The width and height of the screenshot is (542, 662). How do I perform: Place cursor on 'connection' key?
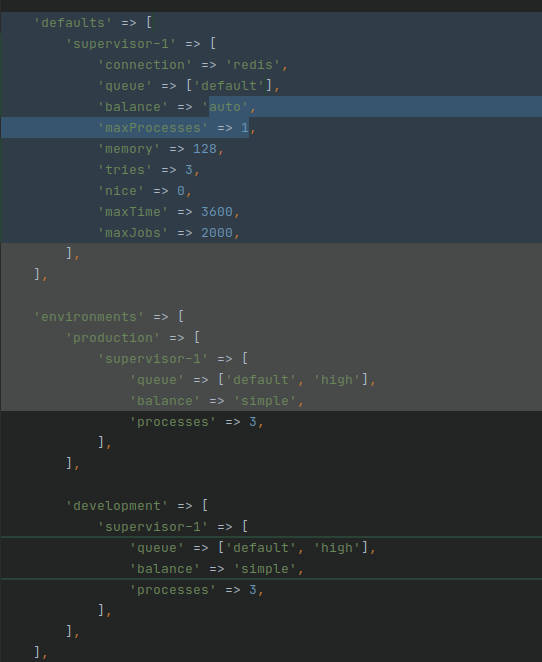click(x=145, y=65)
